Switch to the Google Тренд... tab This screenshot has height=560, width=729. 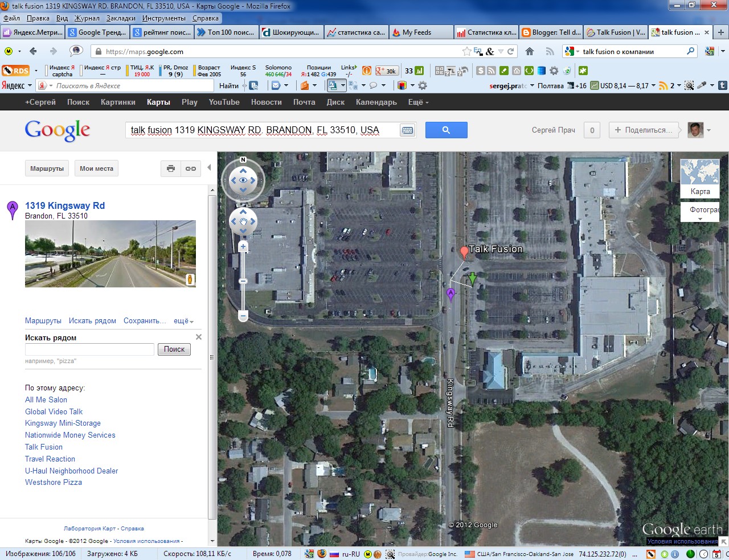tap(97, 32)
